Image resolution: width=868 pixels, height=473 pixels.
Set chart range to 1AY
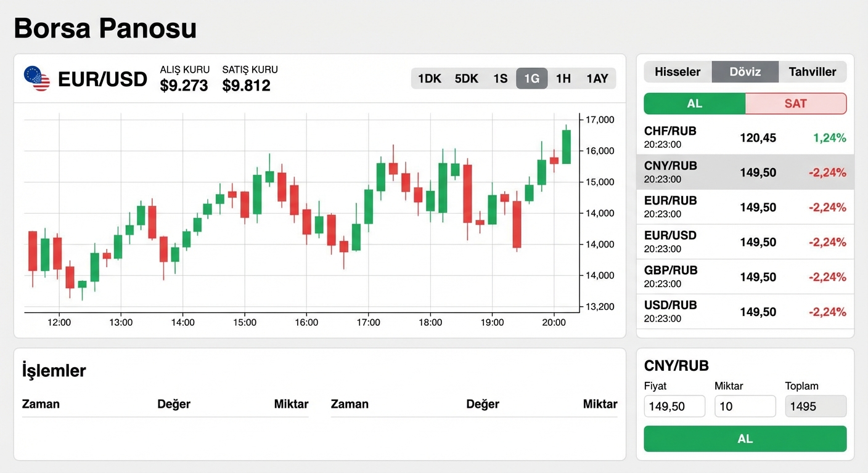pos(597,78)
